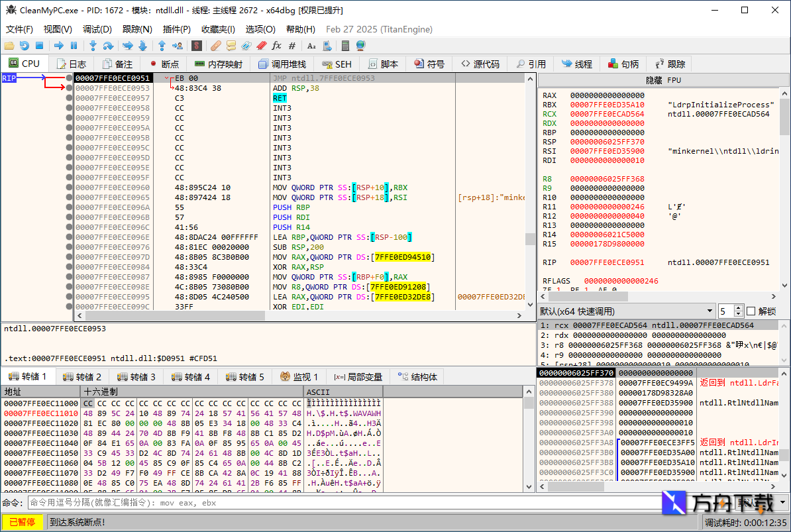Screen dimensions: 791x532
Task: Click the open file folder icon
Action: (x=9, y=46)
